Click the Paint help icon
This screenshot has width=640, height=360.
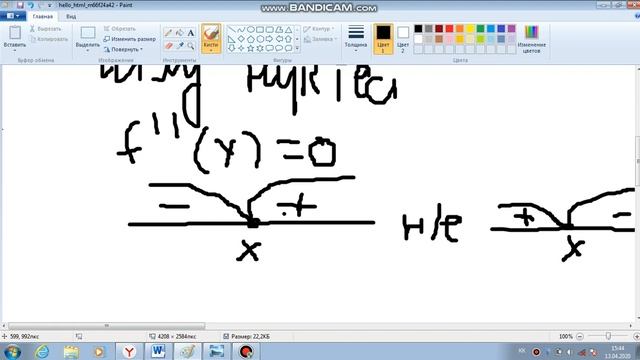[637, 16]
